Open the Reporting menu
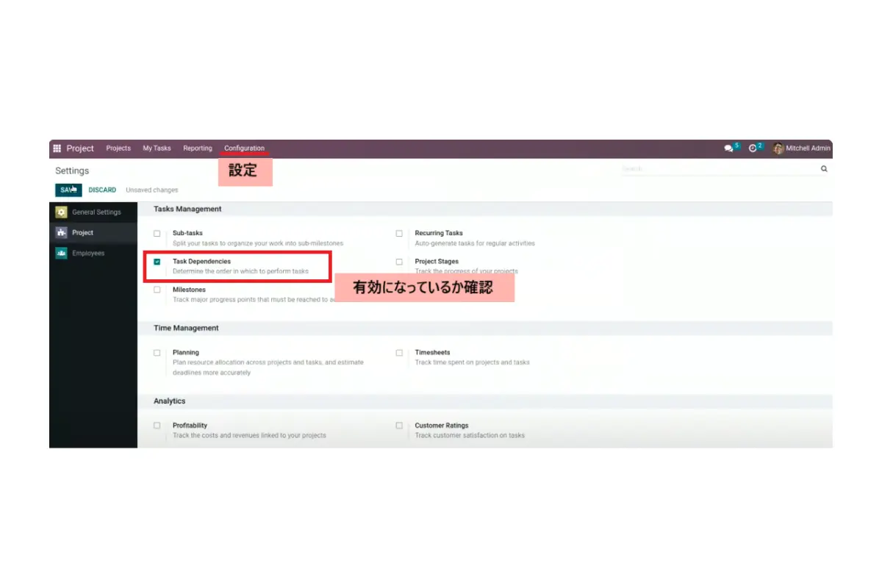 198,148
